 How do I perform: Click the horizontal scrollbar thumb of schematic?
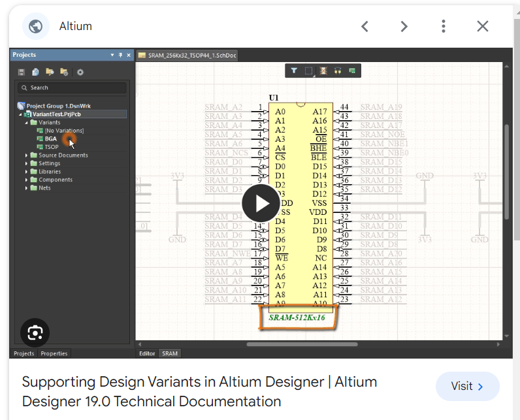tap(302, 344)
